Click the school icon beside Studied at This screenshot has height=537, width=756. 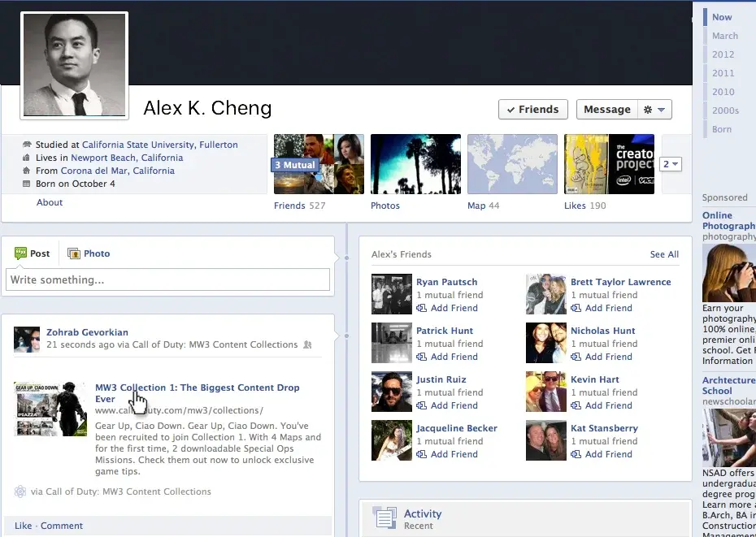[x=27, y=145]
